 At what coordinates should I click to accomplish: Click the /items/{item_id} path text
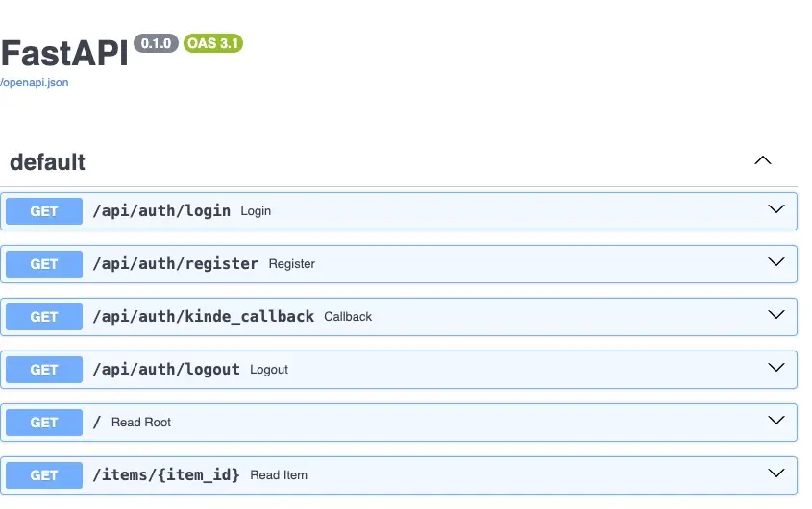point(166,474)
